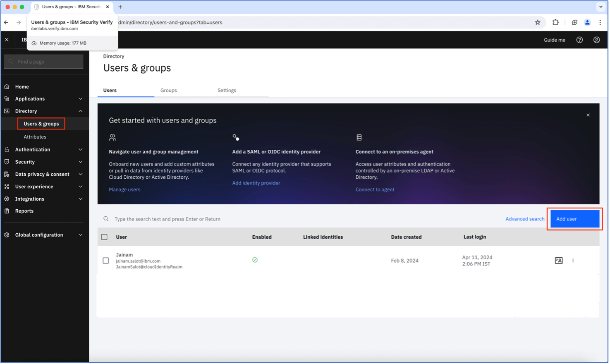The image size is (610, 364).
Task: Open the user profile icon in header
Action: 596,40
